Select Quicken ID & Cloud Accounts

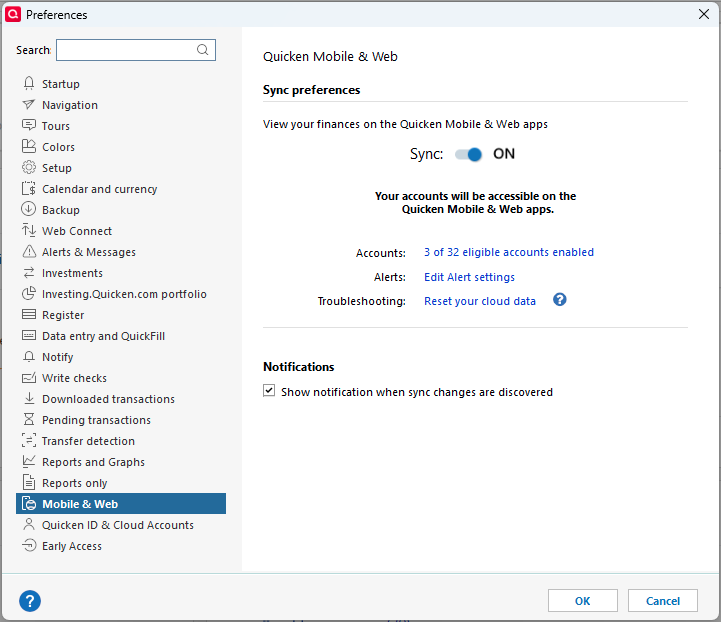(118, 525)
